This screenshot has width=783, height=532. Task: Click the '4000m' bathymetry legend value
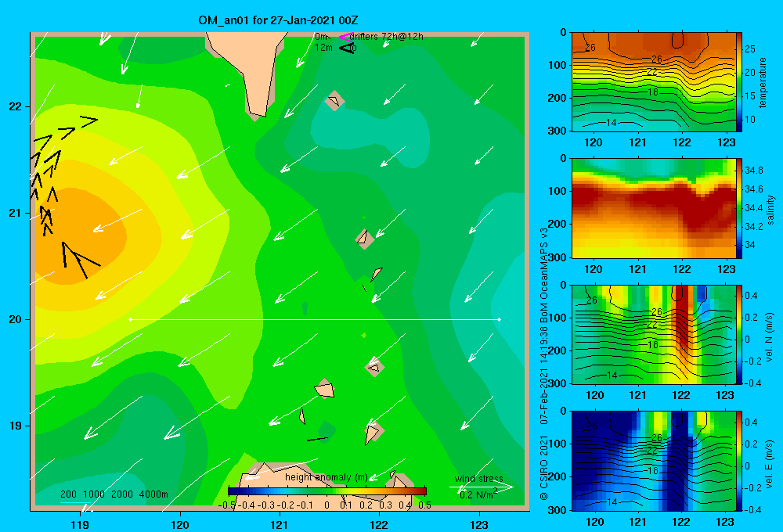(153, 494)
